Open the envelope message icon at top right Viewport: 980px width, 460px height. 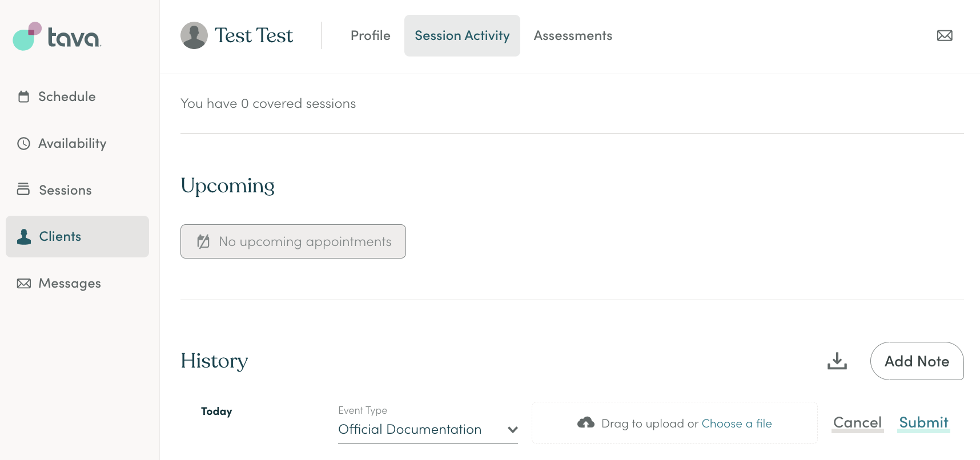(x=945, y=35)
